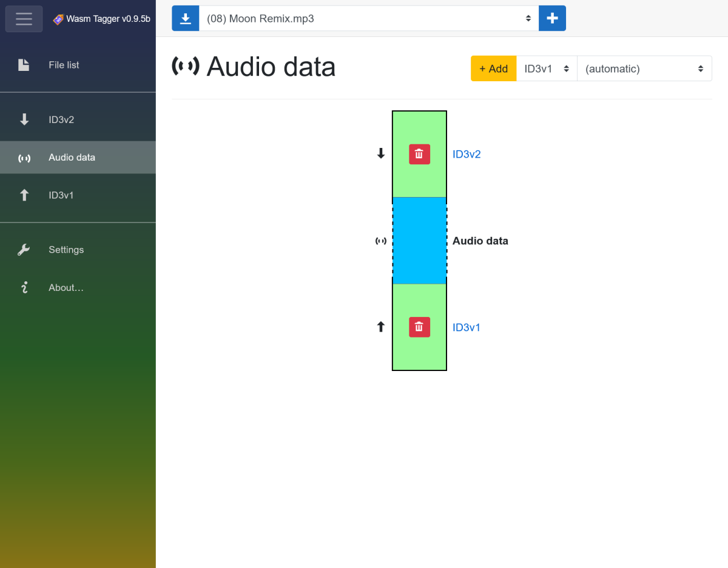Select the blue Audio data block

tap(419, 241)
